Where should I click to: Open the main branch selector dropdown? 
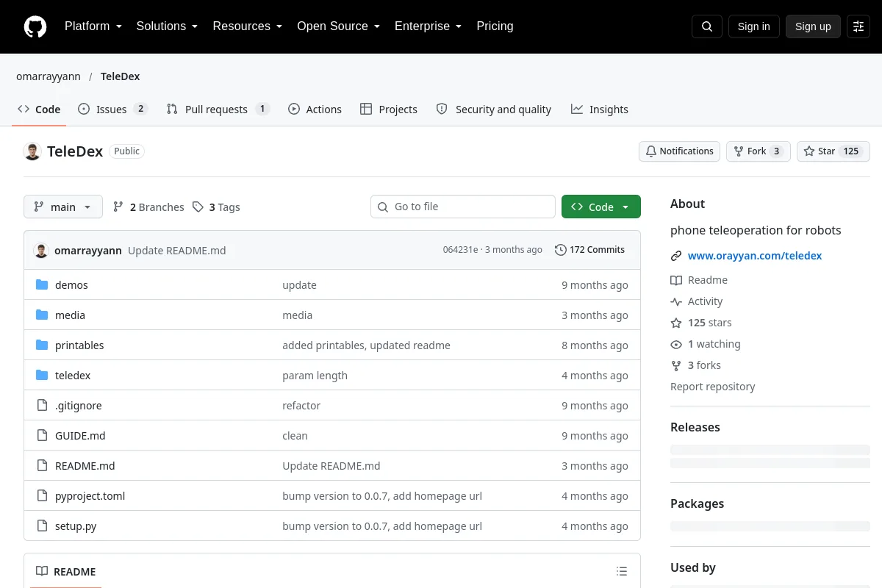pyautogui.click(x=63, y=207)
